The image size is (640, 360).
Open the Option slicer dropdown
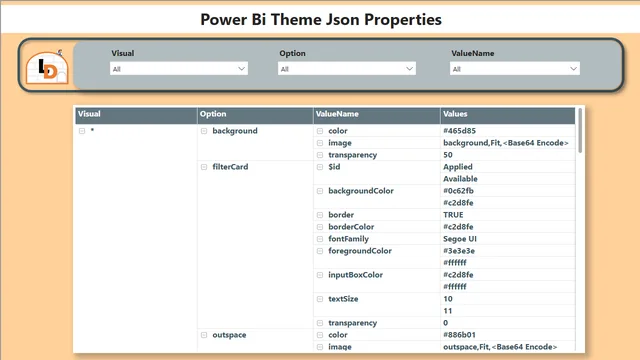(x=347, y=69)
